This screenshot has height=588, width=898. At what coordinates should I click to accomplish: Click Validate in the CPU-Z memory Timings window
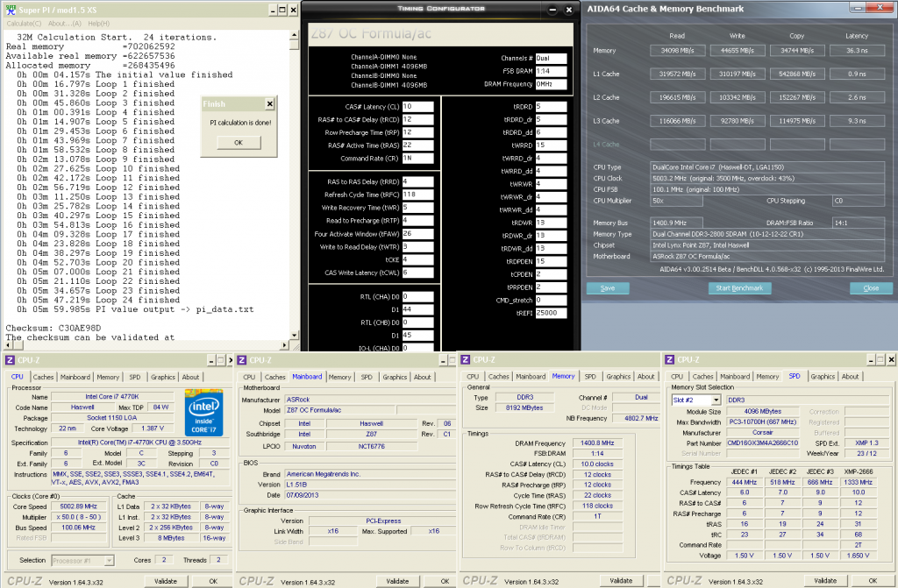coord(621,581)
